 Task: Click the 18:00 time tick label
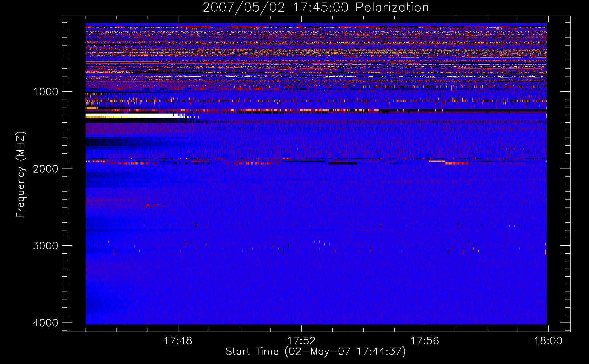pyautogui.click(x=548, y=341)
